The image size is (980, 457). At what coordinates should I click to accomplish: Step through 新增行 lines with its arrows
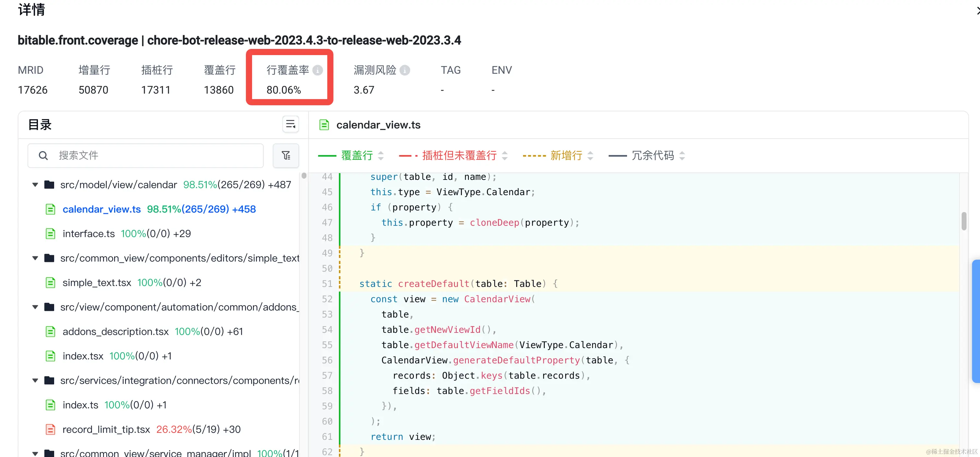(x=590, y=156)
